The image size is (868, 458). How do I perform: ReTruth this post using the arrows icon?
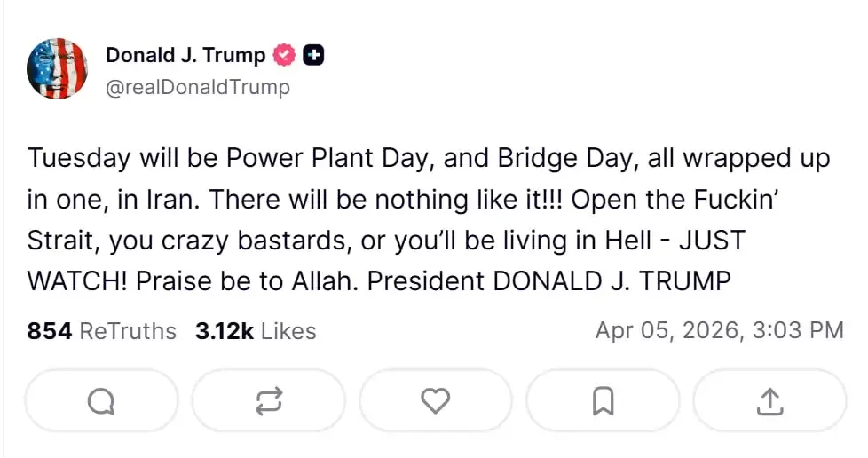pyautogui.click(x=268, y=401)
